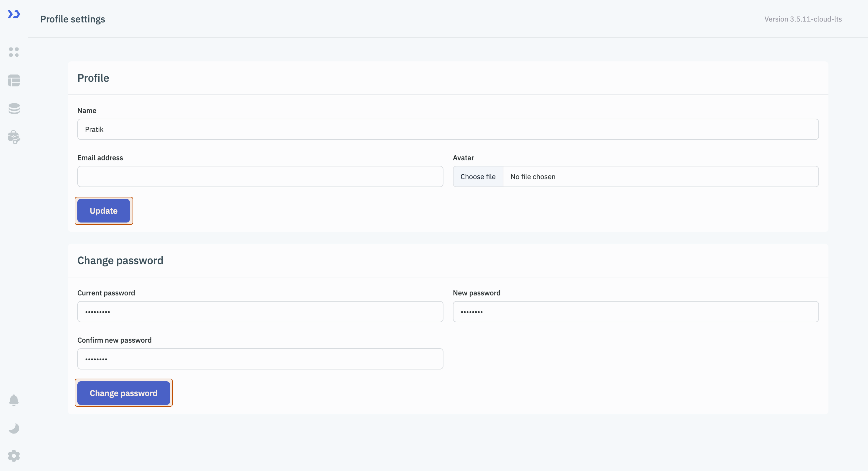Select the workflows panel icon in sidebar
This screenshot has height=471, width=868.
click(x=14, y=81)
